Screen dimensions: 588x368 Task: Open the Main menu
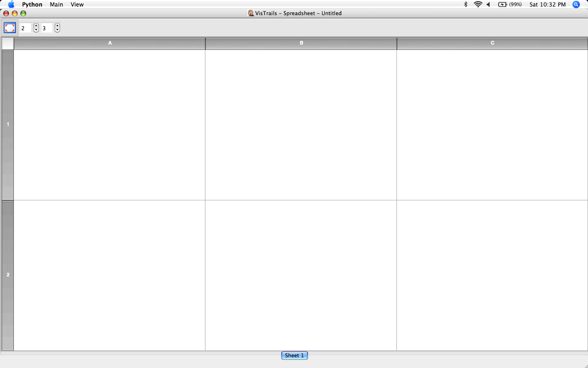coord(56,4)
